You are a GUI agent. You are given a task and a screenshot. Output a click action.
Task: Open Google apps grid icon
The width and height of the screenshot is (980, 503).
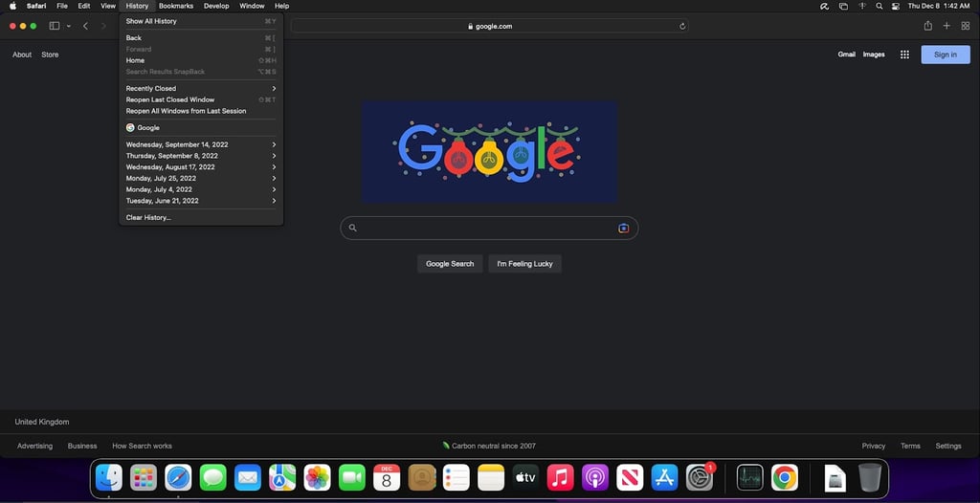click(x=904, y=55)
